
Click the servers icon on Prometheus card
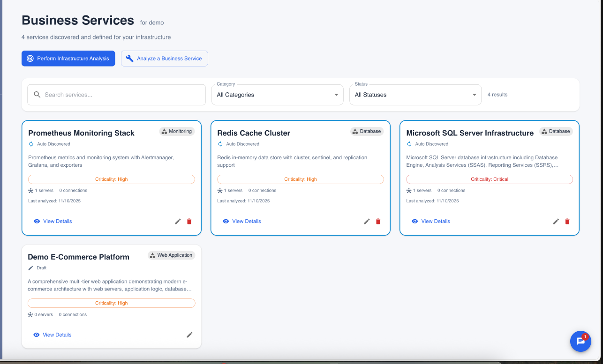(x=30, y=190)
